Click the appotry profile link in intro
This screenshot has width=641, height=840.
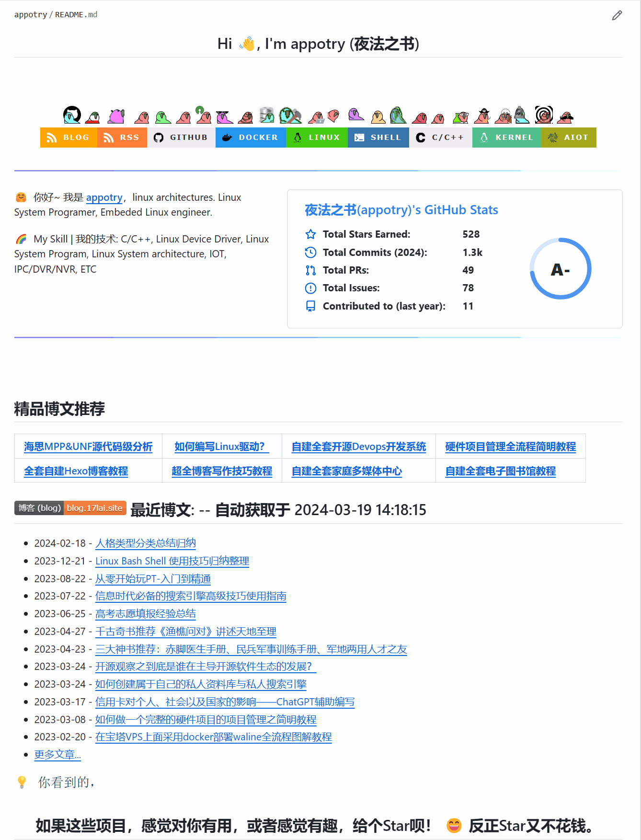(x=104, y=197)
